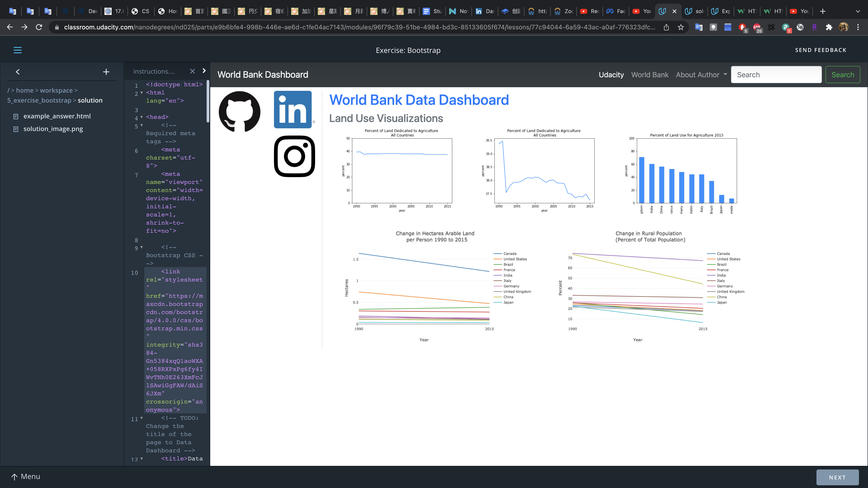Toggle Japan legend in Arable Land chart
Screen dimensions: 868x488
coord(508,303)
